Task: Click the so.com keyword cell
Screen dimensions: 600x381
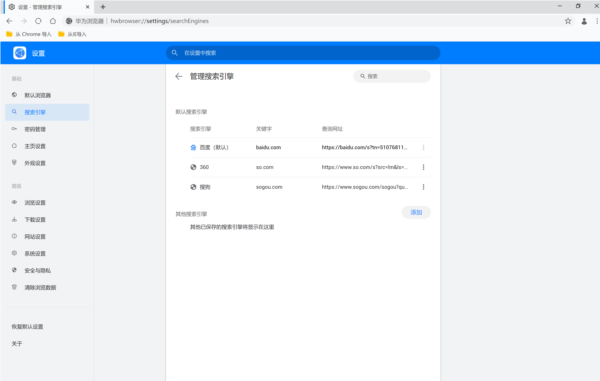Action: click(264, 167)
